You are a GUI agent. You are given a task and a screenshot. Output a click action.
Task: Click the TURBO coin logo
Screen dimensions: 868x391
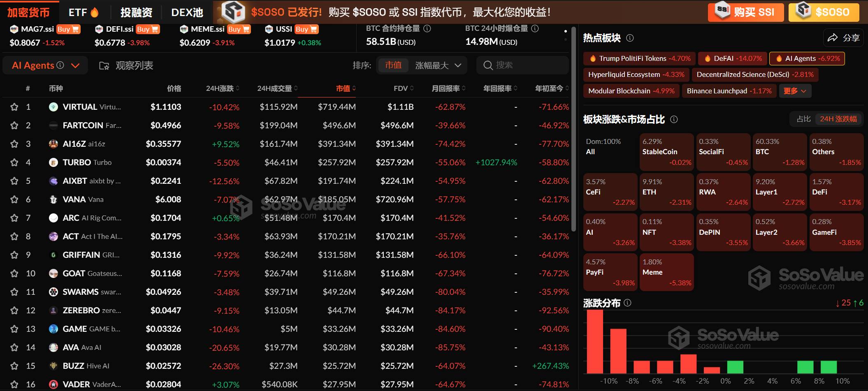coord(53,162)
